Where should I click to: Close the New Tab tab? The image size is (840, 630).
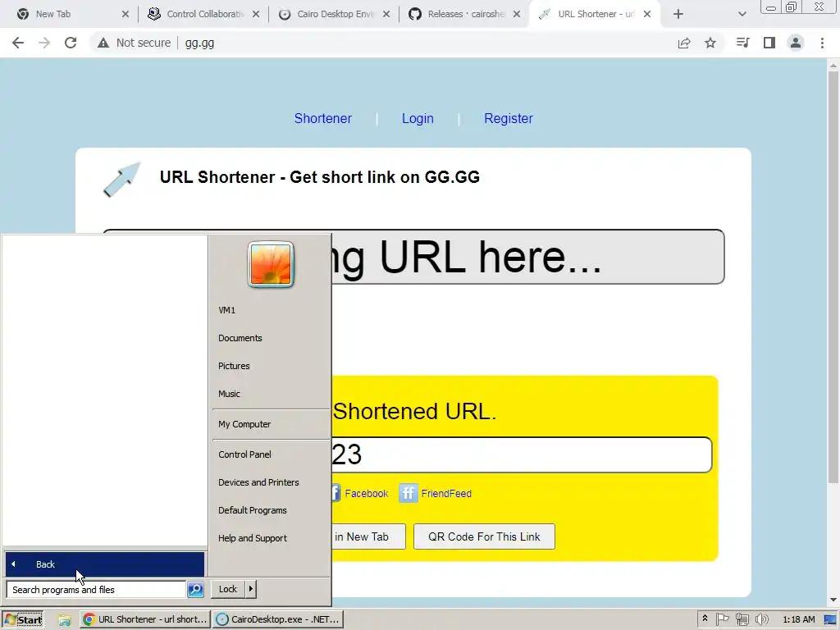click(126, 14)
